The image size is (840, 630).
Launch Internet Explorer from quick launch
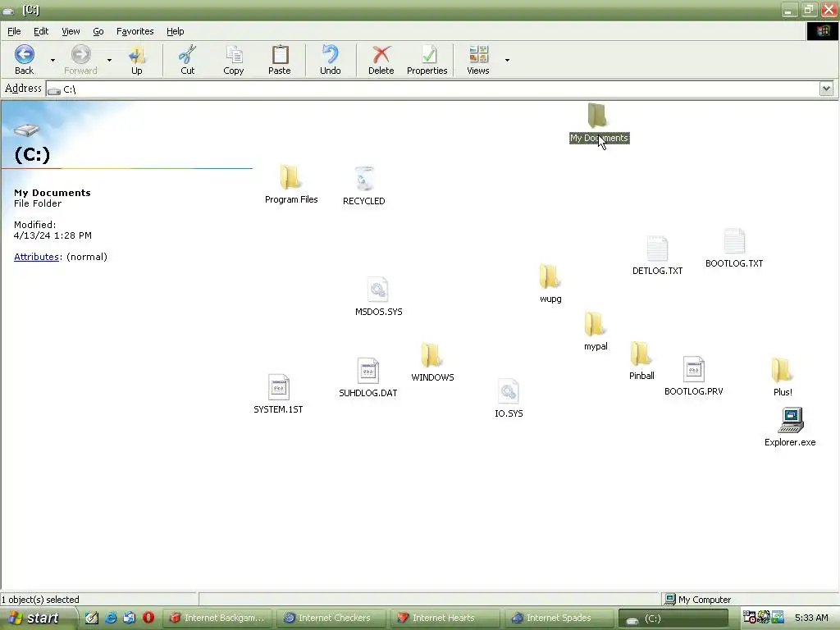coord(111,618)
